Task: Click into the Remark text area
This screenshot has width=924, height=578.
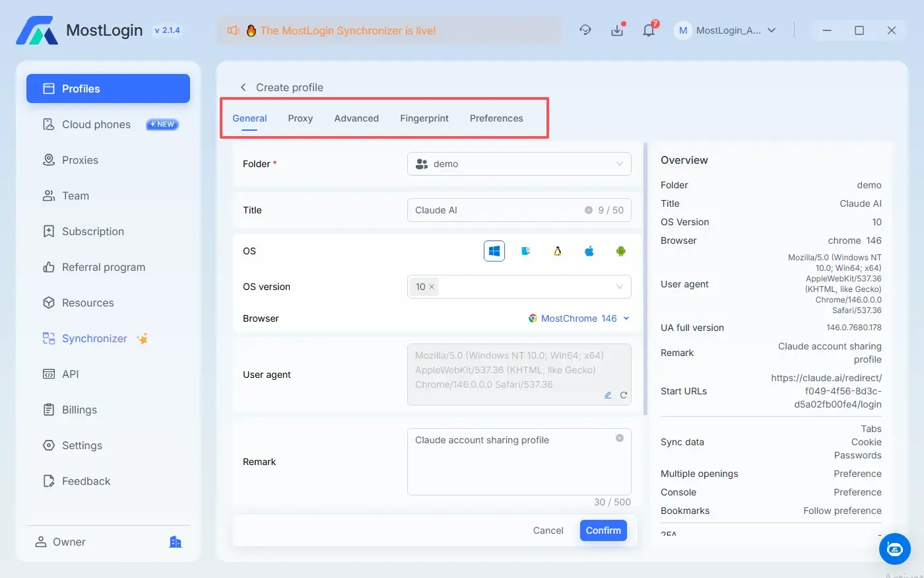Action: click(x=519, y=462)
